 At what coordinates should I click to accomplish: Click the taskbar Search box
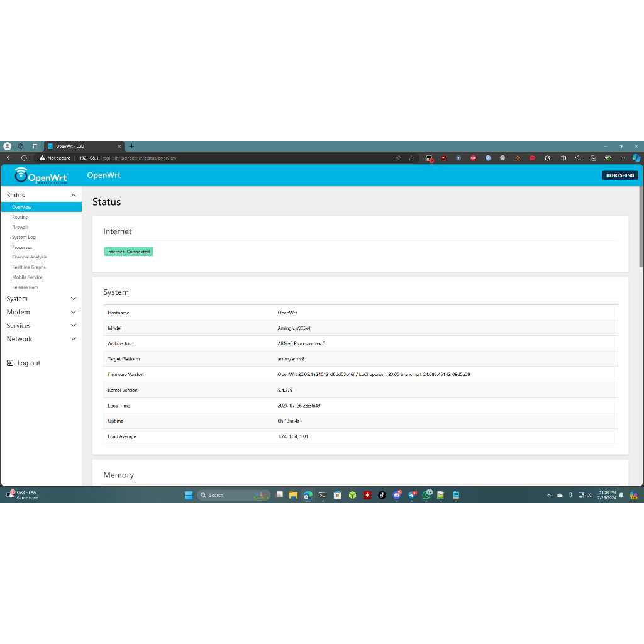point(233,496)
